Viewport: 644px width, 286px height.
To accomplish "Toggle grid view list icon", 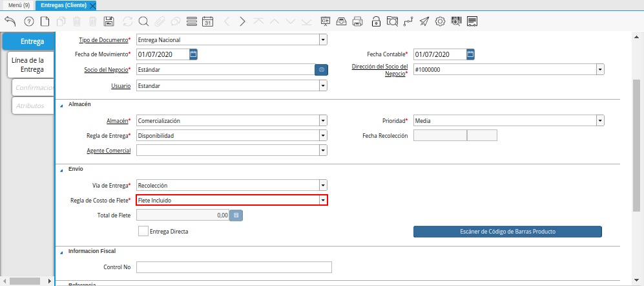I will (x=192, y=21).
